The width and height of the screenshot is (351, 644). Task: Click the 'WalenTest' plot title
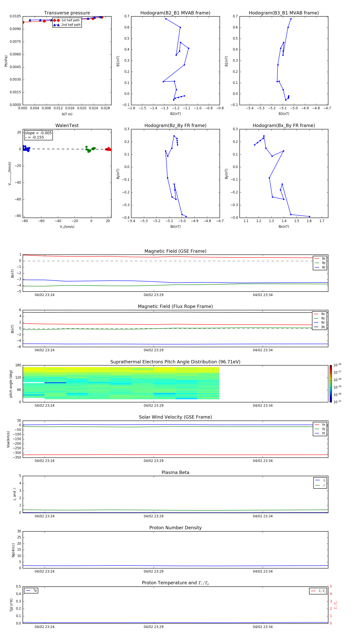point(67,125)
